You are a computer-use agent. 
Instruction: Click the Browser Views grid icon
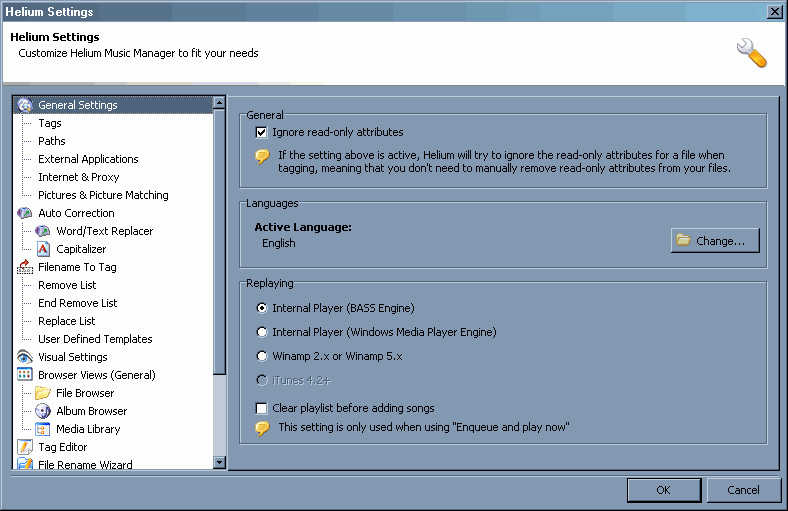[x=25, y=375]
